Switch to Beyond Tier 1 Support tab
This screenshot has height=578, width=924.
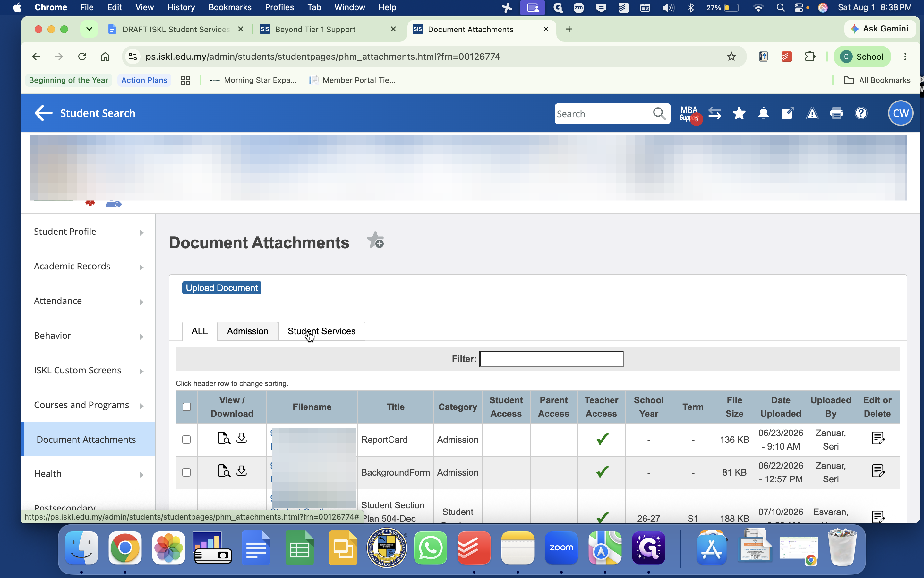(x=328, y=30)
